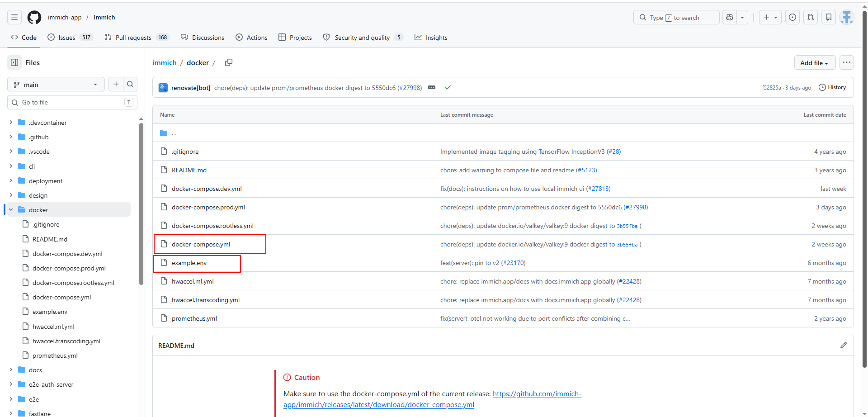This screenshot has height=417, width=868.
Task: Focus the Go to file field
Action: coord(72,102)
